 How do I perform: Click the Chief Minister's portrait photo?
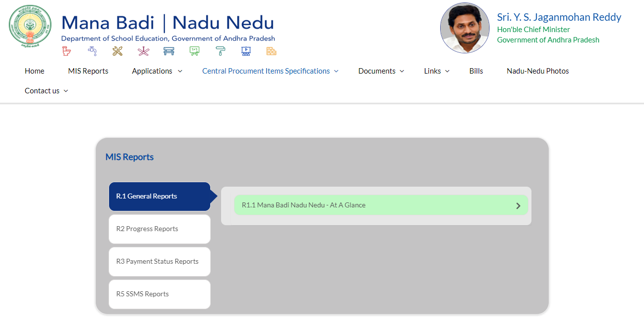pos(465,28)
